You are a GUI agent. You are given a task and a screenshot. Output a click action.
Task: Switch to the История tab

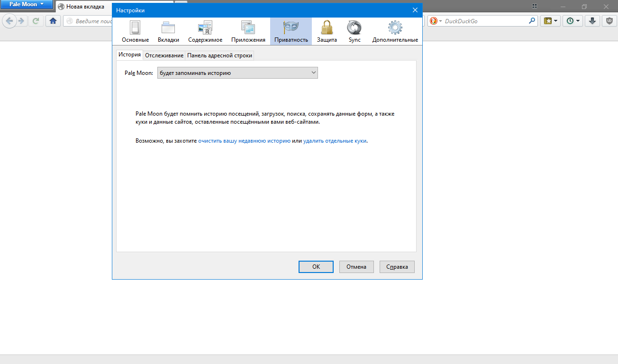pyautogui.click(x=130, y=55)
